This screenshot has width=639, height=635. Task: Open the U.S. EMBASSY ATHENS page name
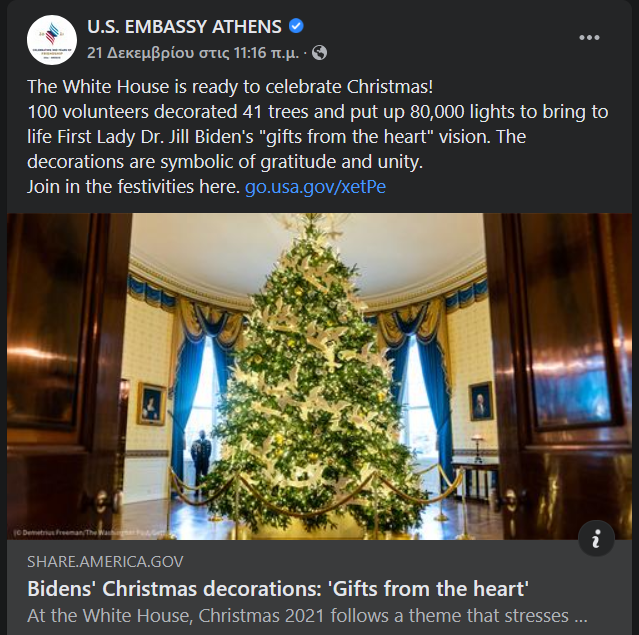click(x=184, y=27)
